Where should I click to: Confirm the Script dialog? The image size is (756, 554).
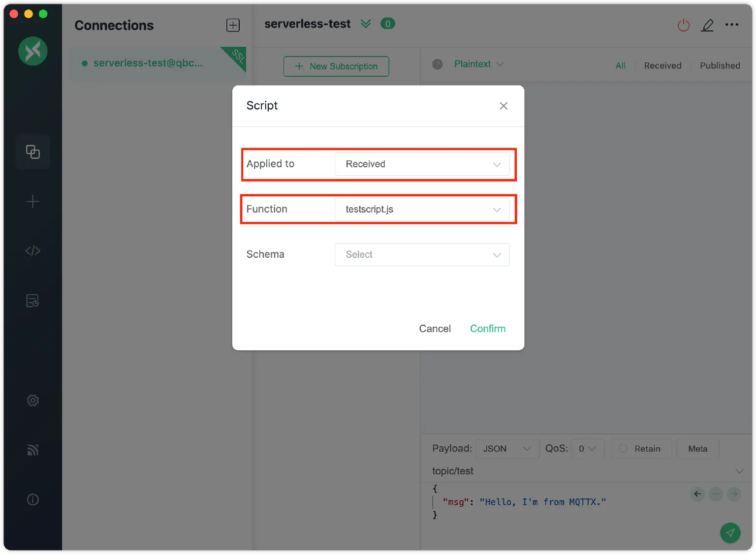(x=487, y=329)
